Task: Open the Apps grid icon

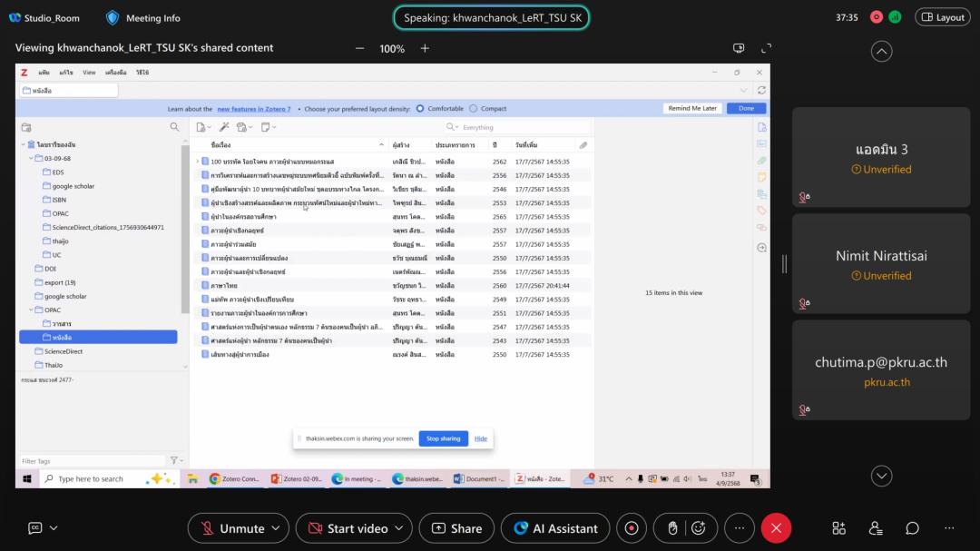Action: [x=839, y=528]
